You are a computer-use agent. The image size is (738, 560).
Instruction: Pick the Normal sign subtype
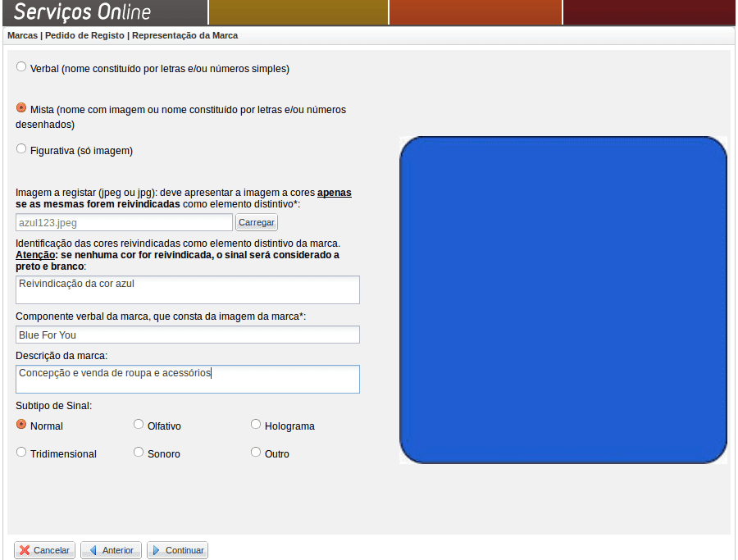coord(21,425)
